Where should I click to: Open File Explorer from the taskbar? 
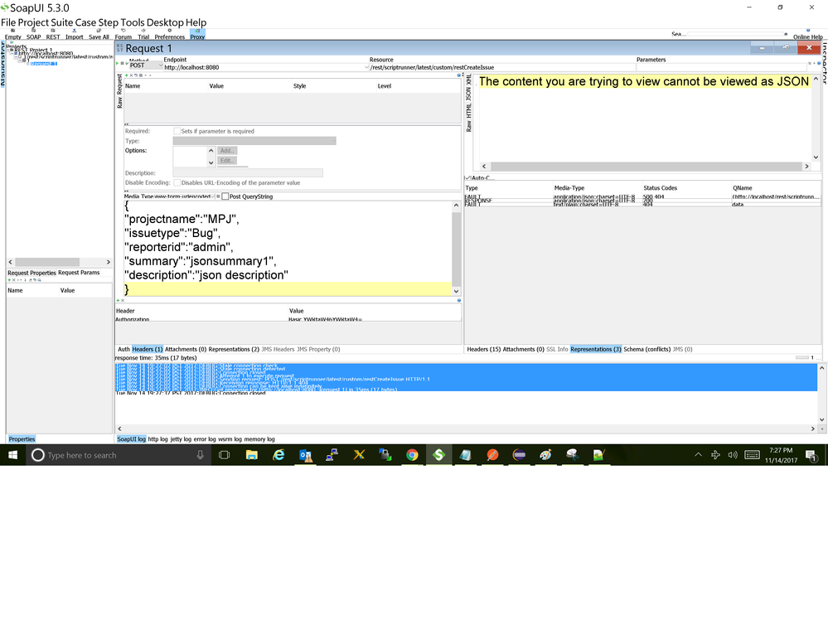252,455
